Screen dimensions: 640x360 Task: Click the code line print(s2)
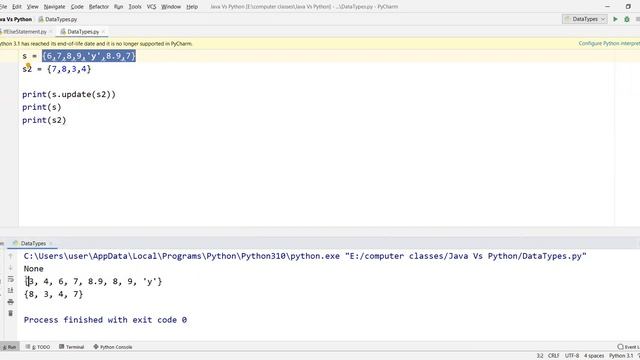point(44,120)
